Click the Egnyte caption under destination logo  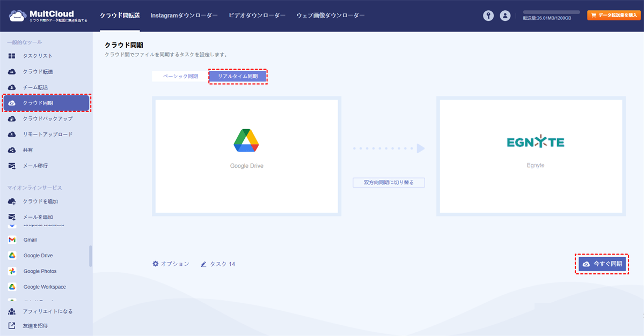[536, 166]
